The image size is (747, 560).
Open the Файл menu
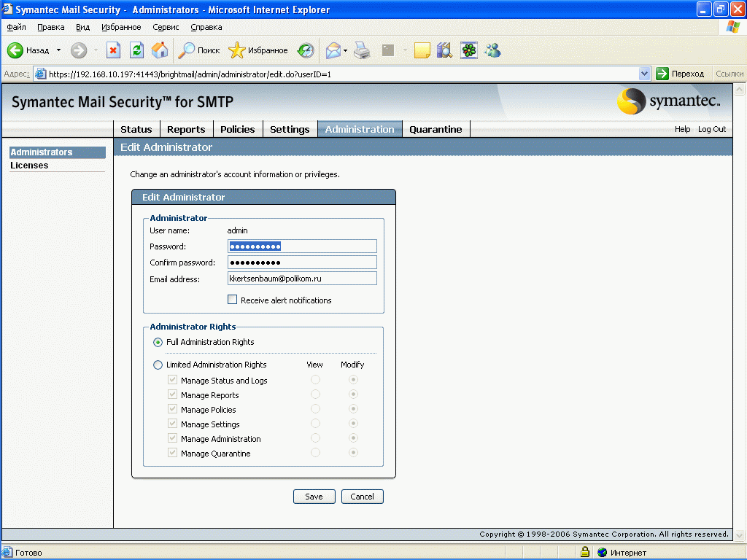tap(16, 27)
